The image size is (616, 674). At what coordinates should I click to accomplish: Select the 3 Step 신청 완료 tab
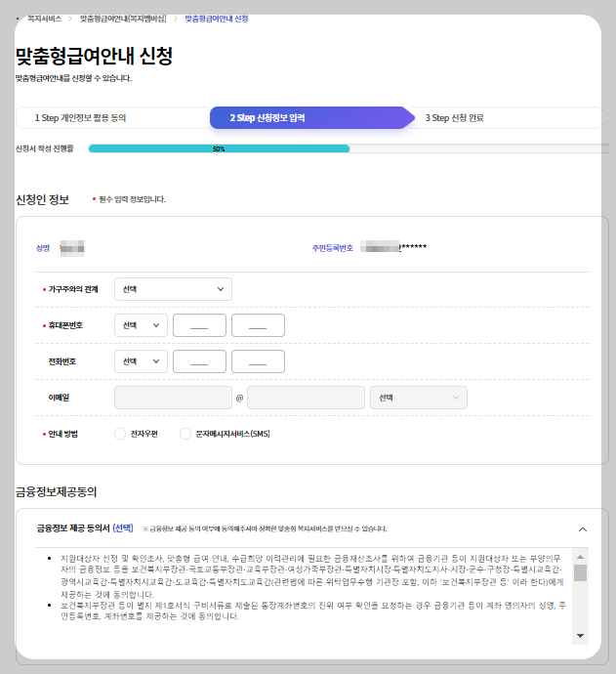[x=507, y=118]
